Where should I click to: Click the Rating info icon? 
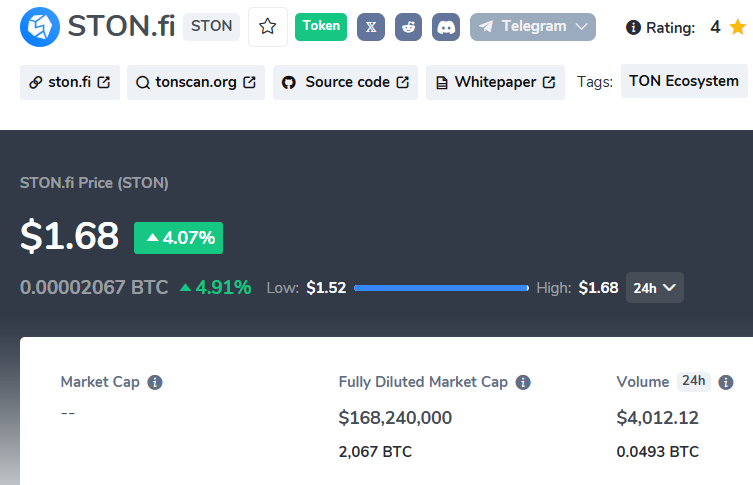(x=633, y=27)
